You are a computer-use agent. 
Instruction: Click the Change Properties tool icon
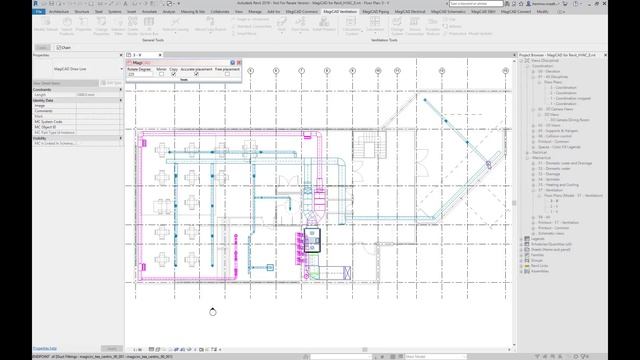tap(101, 25)
